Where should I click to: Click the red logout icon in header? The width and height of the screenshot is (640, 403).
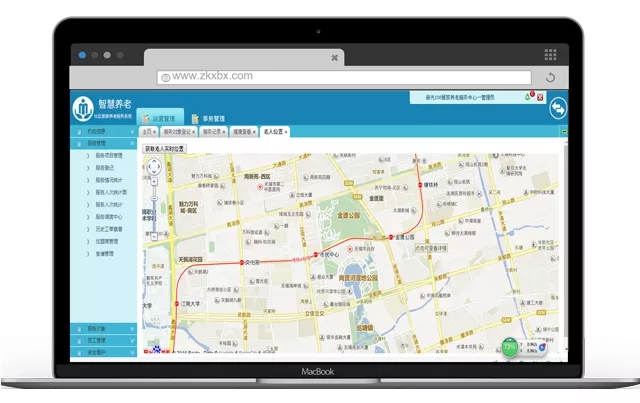pos(538,98)
